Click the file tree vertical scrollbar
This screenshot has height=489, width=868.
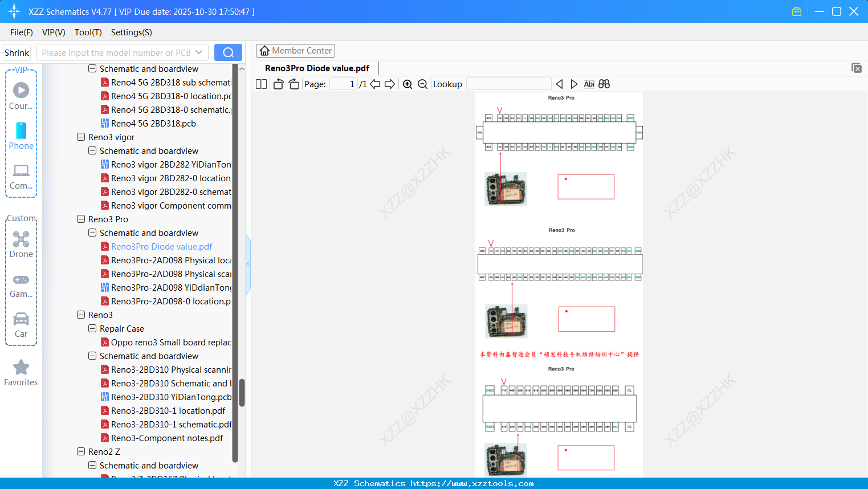tap(242, 393)
